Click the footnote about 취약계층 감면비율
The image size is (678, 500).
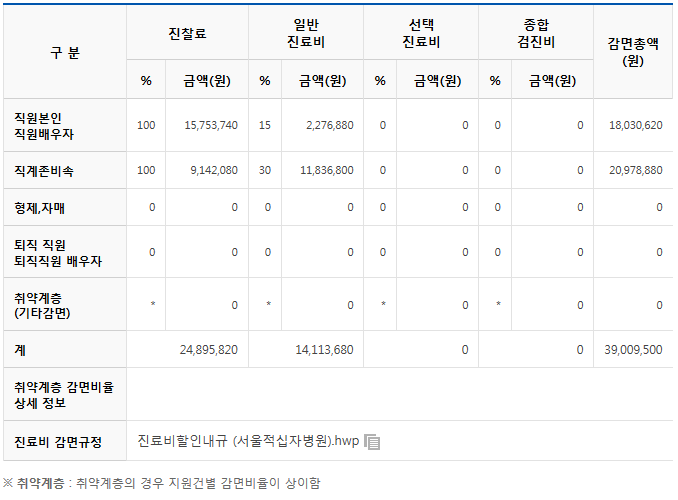click(162, 483)
